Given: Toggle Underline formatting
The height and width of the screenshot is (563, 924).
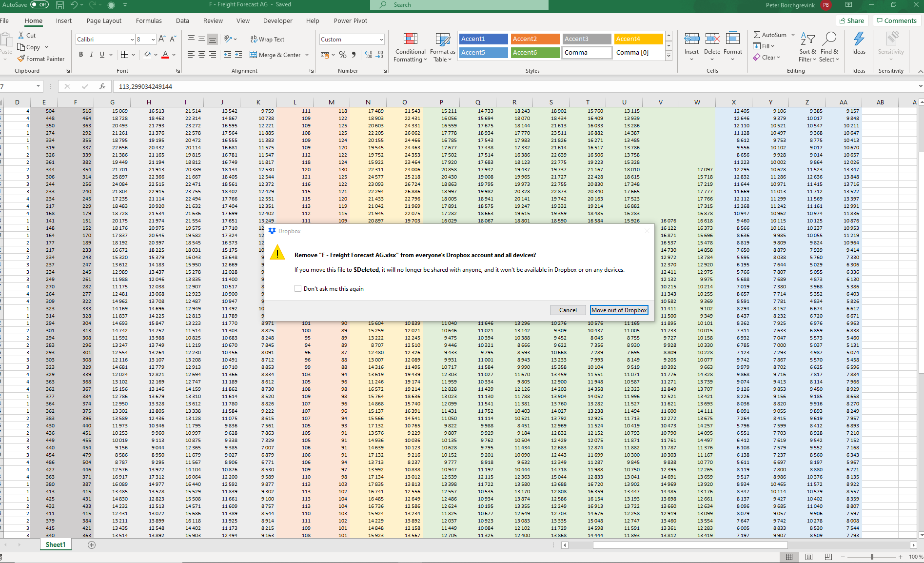Looking at the screenshot, I should 102,54.
